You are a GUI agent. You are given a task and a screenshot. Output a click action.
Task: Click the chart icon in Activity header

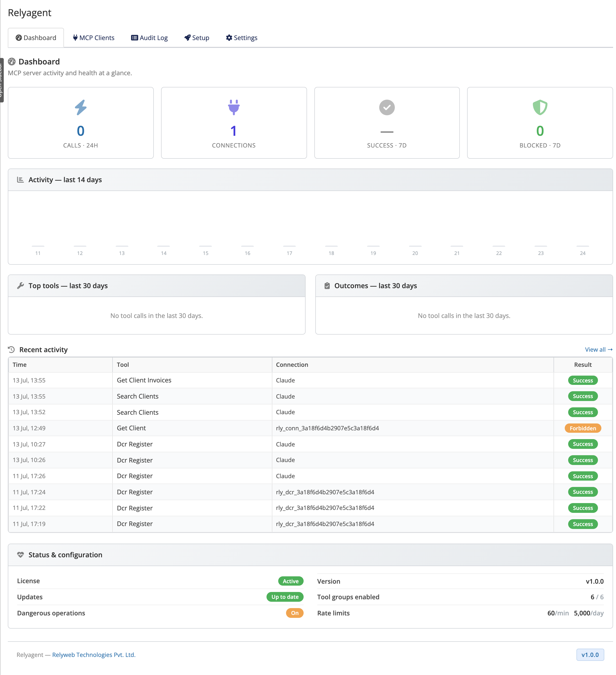click(x=21, y=180)
